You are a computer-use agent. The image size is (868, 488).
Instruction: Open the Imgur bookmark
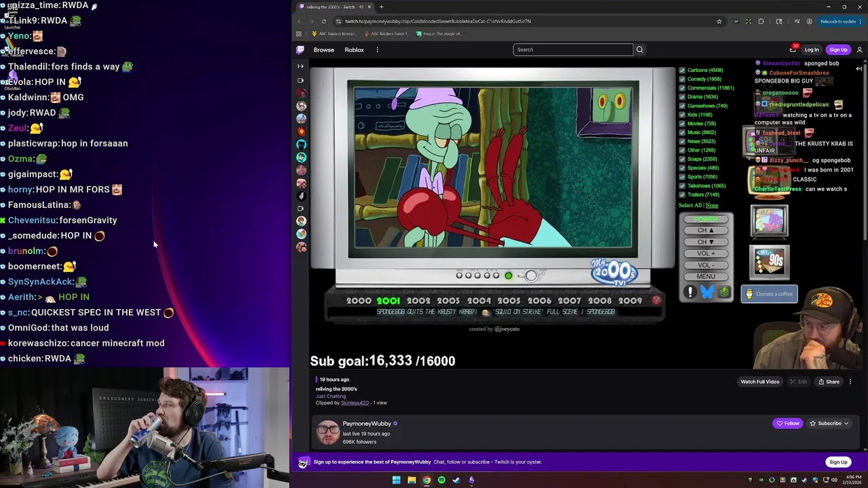pyautogui.click(x=439, y=33)
